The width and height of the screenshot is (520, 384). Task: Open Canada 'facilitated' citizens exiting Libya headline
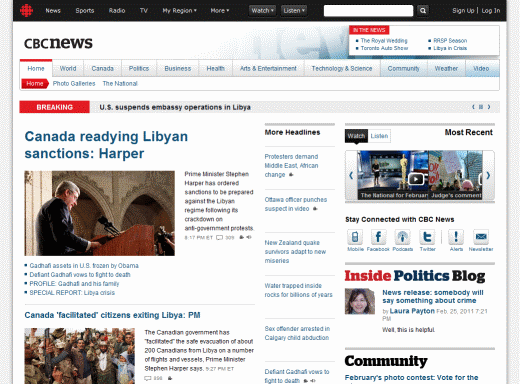(x=112, y=315)
